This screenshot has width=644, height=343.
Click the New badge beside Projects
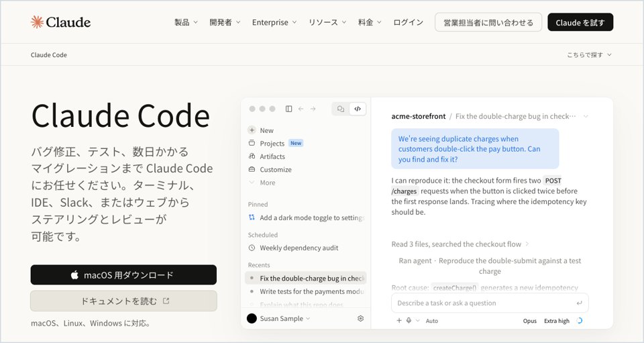point(296,143)
